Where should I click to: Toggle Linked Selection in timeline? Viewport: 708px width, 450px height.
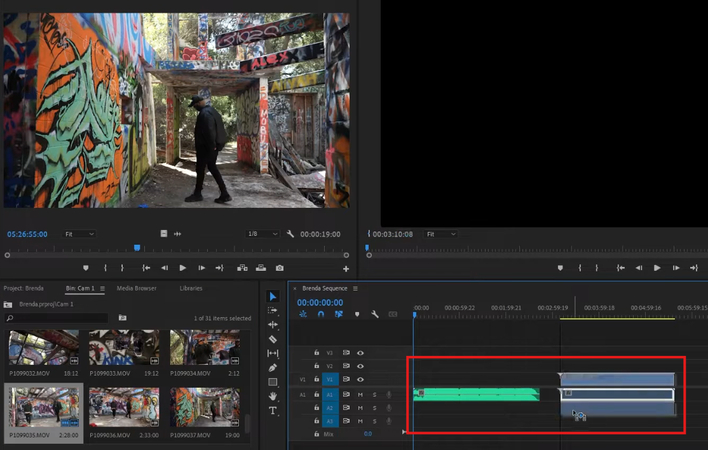339,314
